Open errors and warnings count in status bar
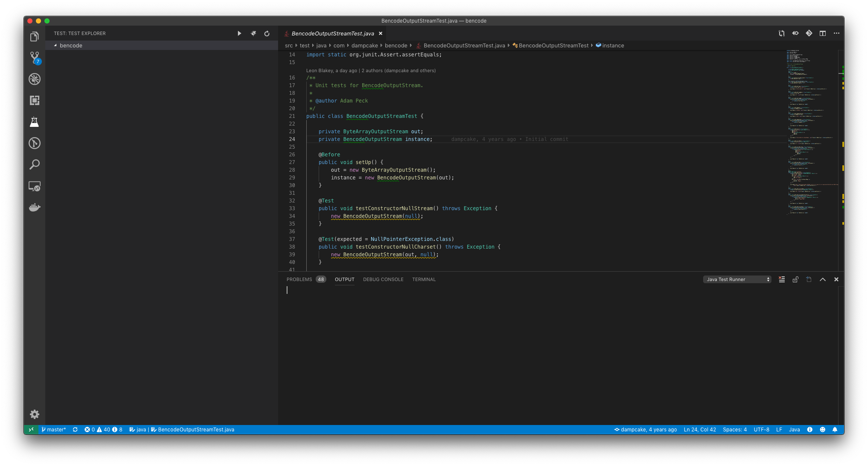 (x=103, y=430)
